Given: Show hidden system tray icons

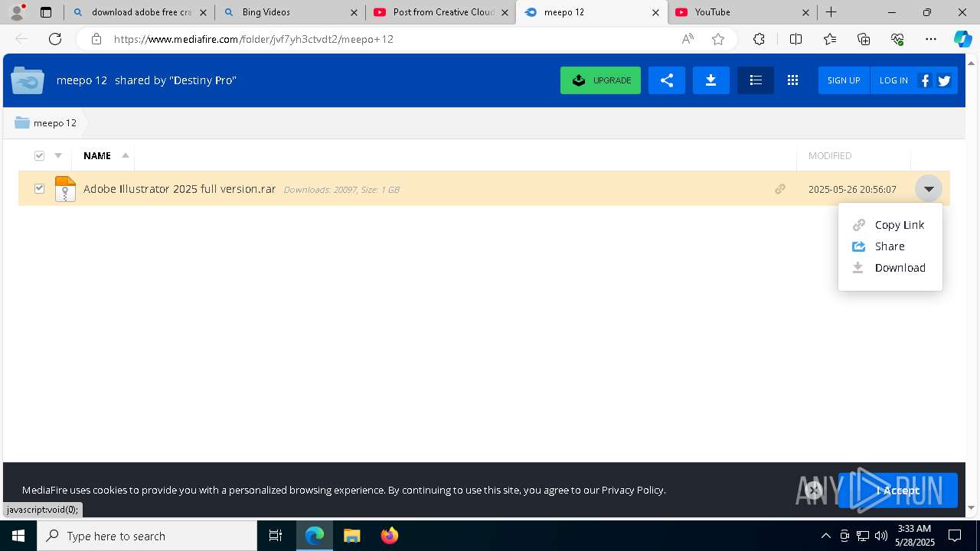Looking at the screenshot, I should coord(825,536).
